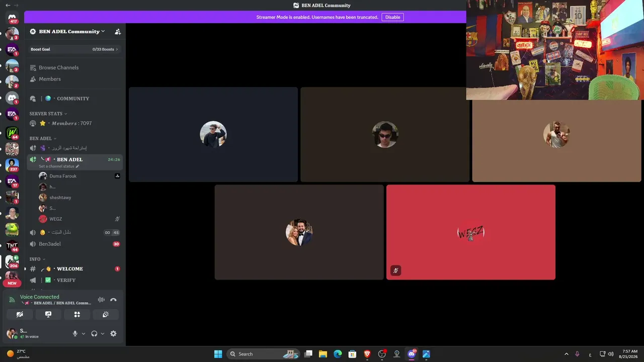Share your screen from voice panel
The width and height of the screenshot is (644, 362).
(x=48, y=314)
